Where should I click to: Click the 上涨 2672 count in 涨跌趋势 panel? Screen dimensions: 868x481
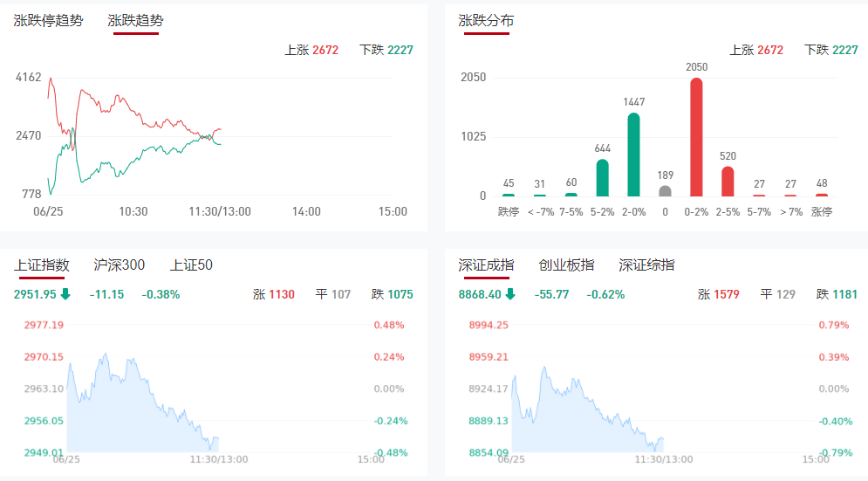(311, 50)
